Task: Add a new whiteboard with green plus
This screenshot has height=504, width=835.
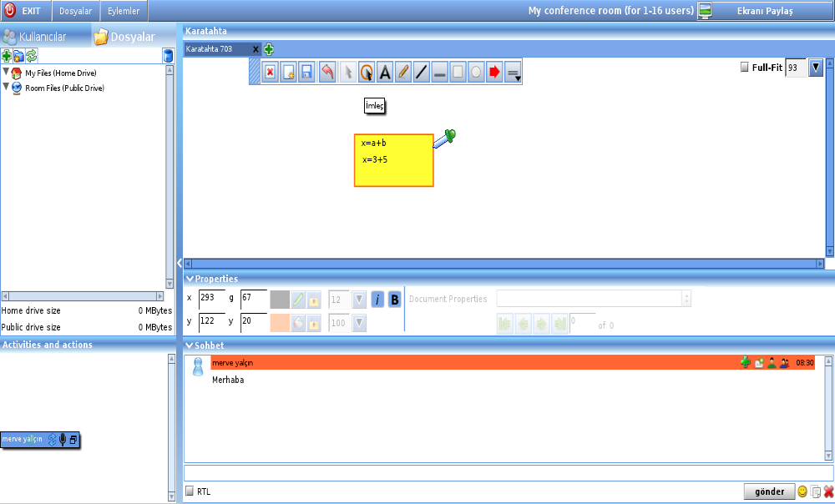Action: pos(269,49)
